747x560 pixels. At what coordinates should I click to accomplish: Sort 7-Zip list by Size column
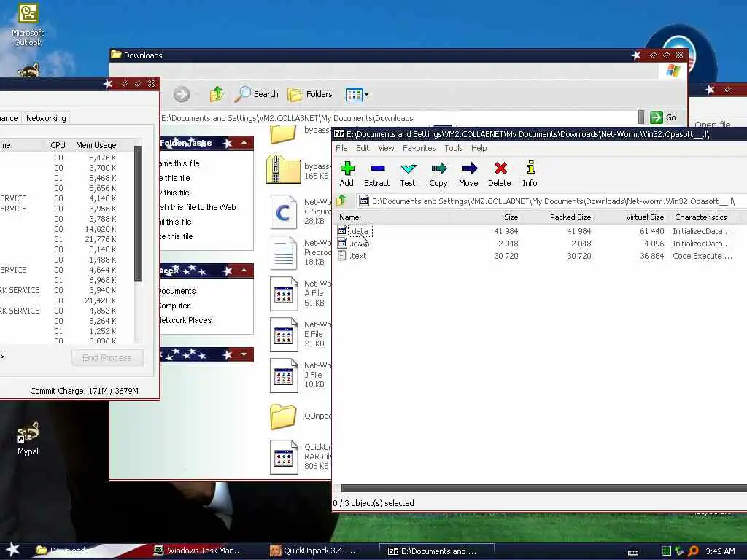(485, 217)
